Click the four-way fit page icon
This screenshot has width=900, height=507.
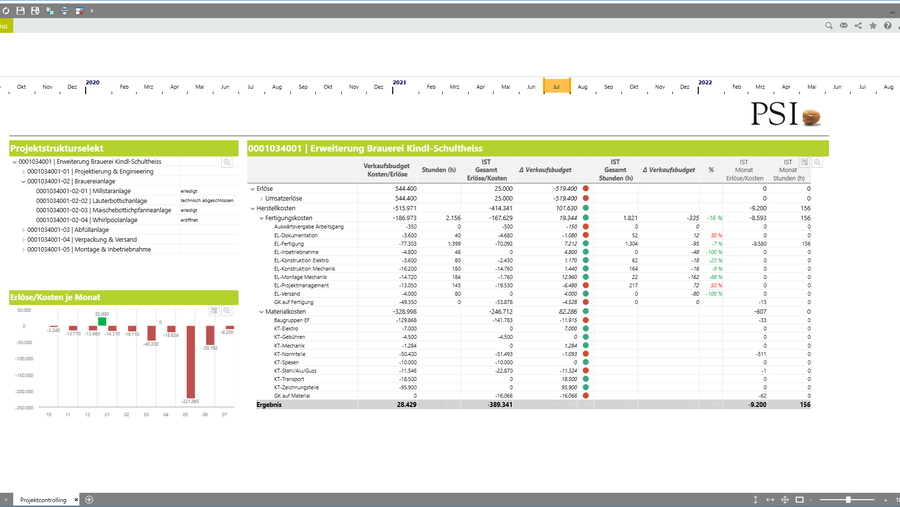click(x=785, y=500)
